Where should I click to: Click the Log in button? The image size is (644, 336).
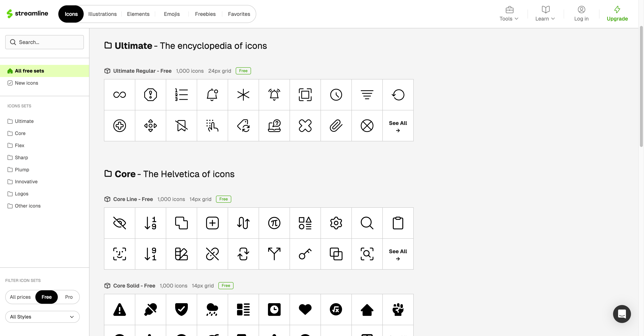pyautogui.click(x=581, y=14)
